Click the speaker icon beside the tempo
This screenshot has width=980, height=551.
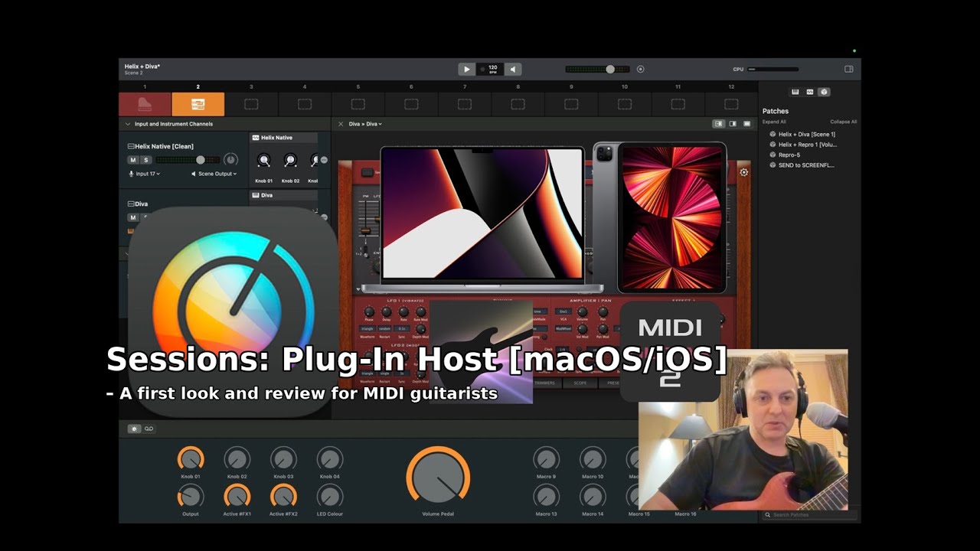coord(513,69)
